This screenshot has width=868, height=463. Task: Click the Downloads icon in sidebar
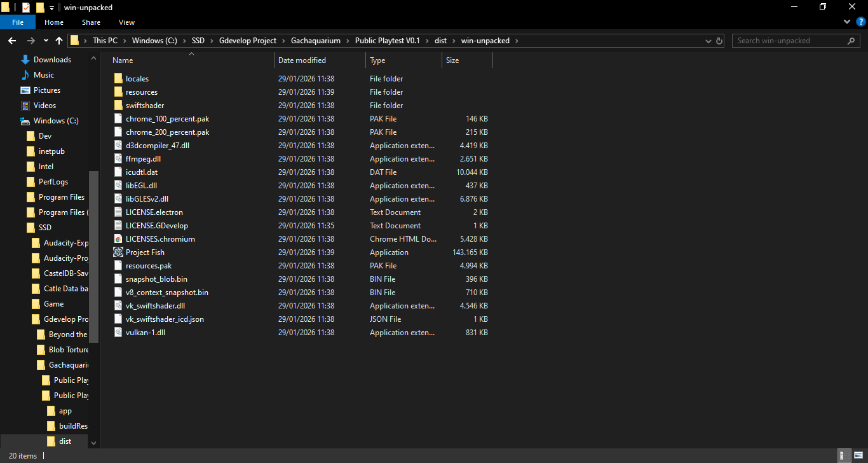(25, 60)
